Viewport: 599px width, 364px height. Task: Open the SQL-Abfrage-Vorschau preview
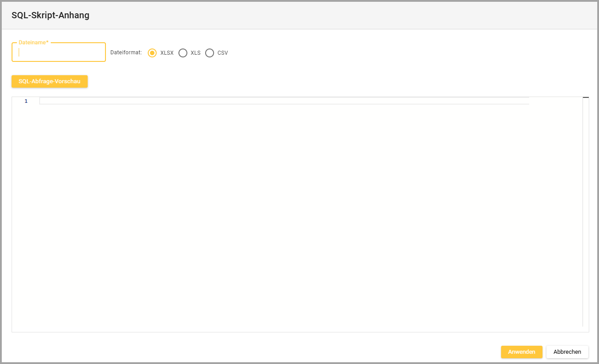click(49, 81)
